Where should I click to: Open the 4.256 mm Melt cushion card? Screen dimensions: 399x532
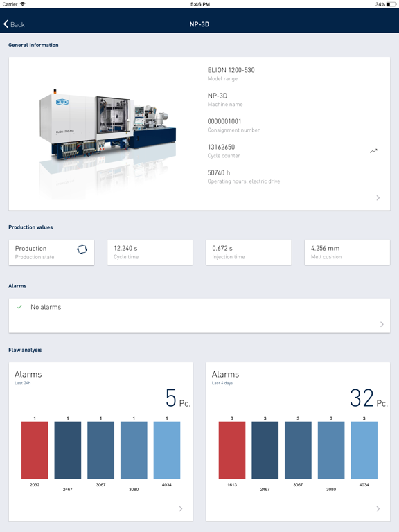pyautogui.click(x=347, y=252)
